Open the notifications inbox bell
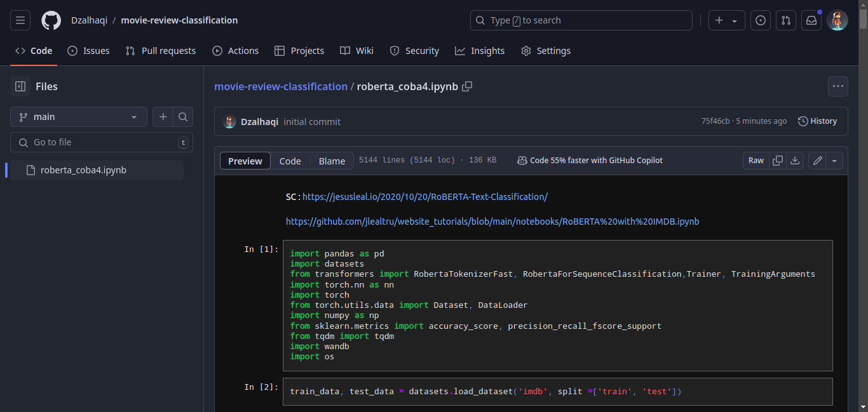 click(811, 20)
